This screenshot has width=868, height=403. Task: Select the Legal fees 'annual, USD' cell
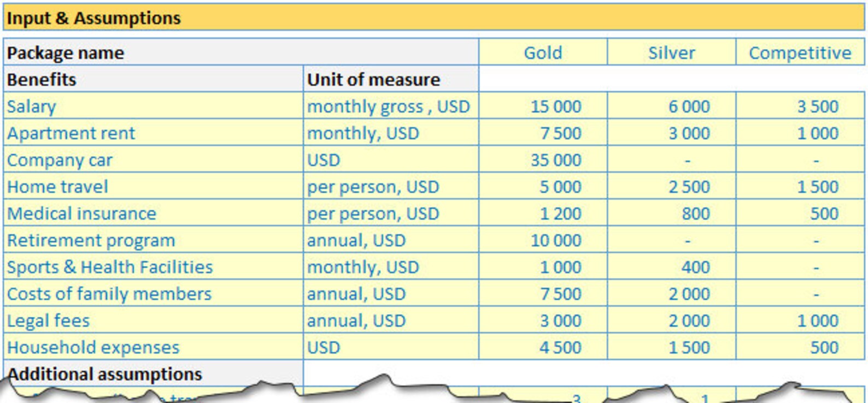[391, 320]
